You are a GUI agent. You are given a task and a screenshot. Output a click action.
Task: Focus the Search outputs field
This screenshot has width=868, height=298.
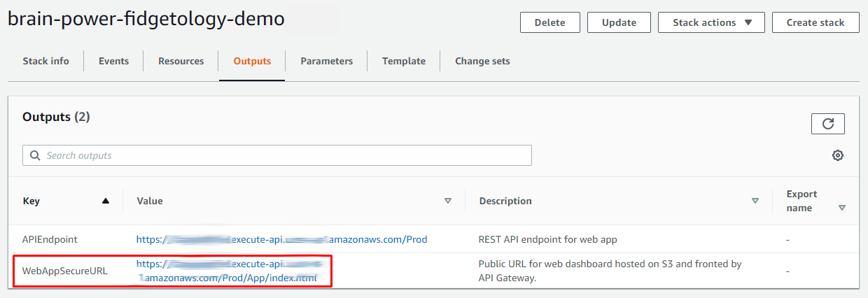point(280,155)
